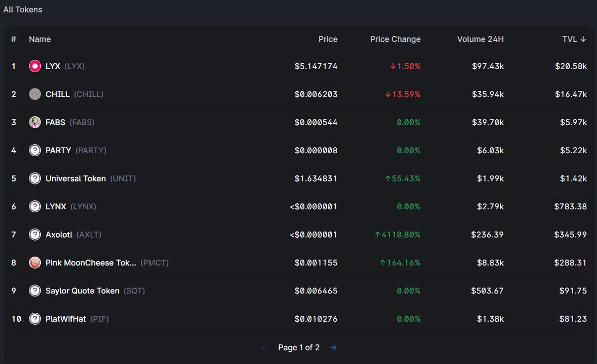Image resolution: width=597 pixels, height=364 pixels.
Task: Sort by Name column header
Action: pos(40,39)
